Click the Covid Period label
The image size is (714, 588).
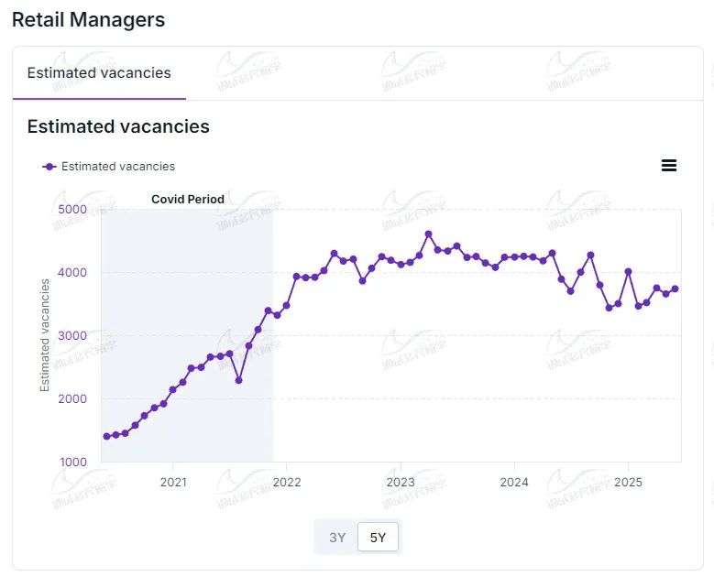coord(188,199)
